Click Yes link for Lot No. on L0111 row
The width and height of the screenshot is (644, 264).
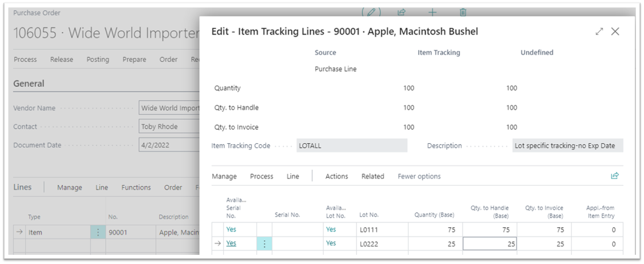331,230
